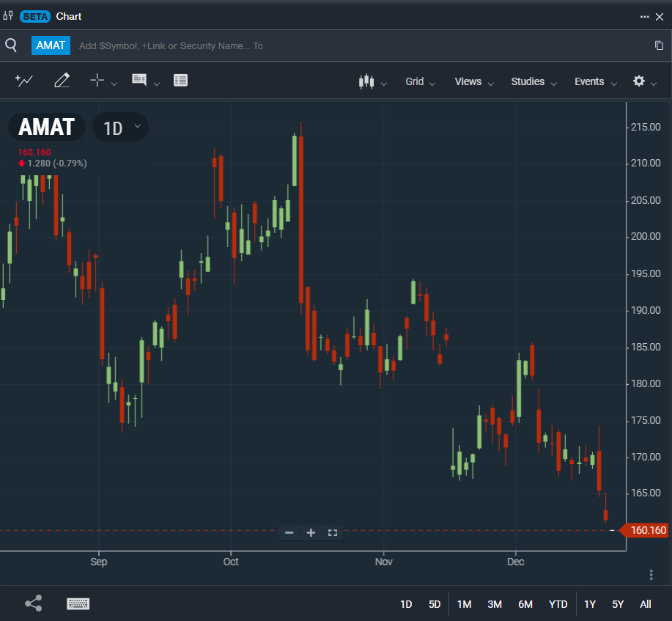Click the copy icon in the search bar
This screenshot has height=621, width=672.
pyautogui.click(x=659, y=45)
